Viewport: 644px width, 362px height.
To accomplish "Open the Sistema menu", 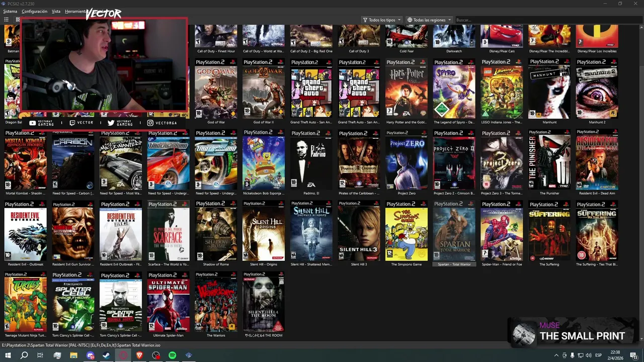I will coord(10,11).
